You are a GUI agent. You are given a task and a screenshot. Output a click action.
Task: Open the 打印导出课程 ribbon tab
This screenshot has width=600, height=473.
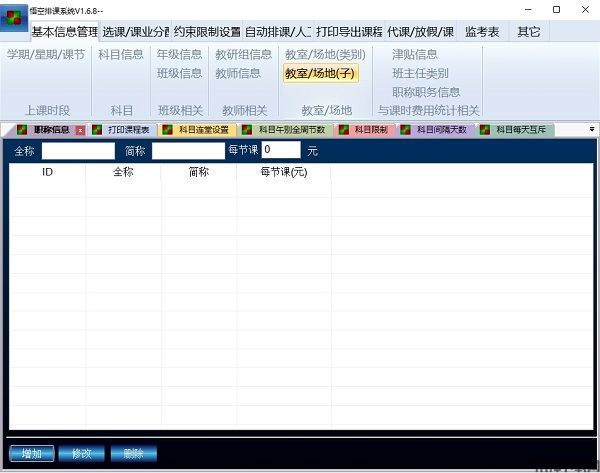(x=349, y=31)
